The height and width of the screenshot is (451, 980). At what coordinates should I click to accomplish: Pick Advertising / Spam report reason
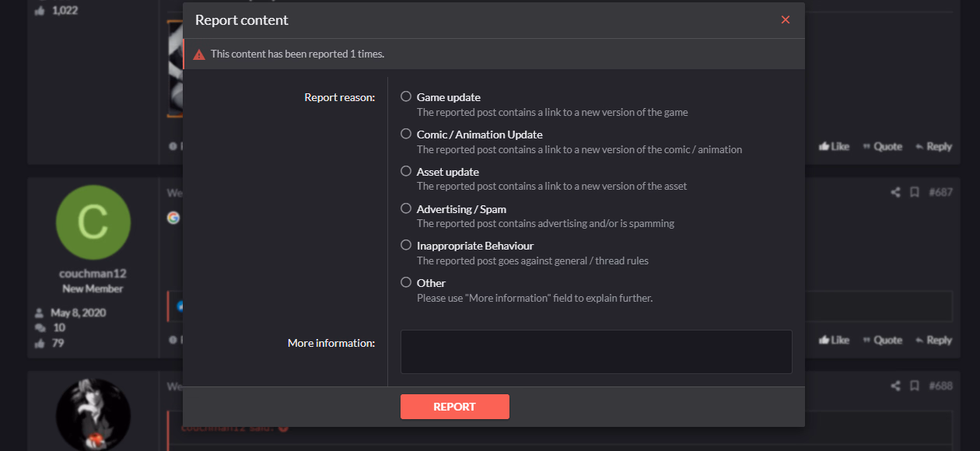point(406,208)
